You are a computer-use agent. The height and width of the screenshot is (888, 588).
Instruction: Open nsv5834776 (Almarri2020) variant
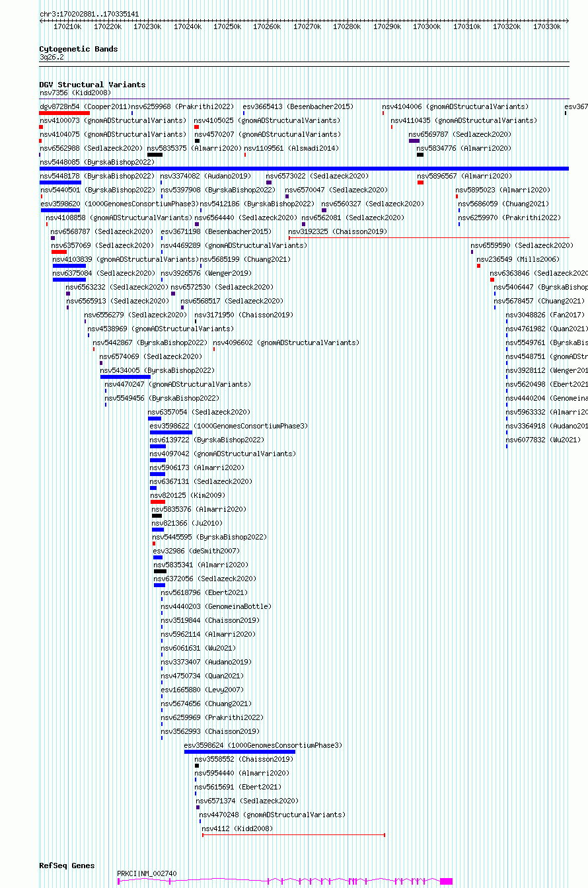click(x=464, y=148)
